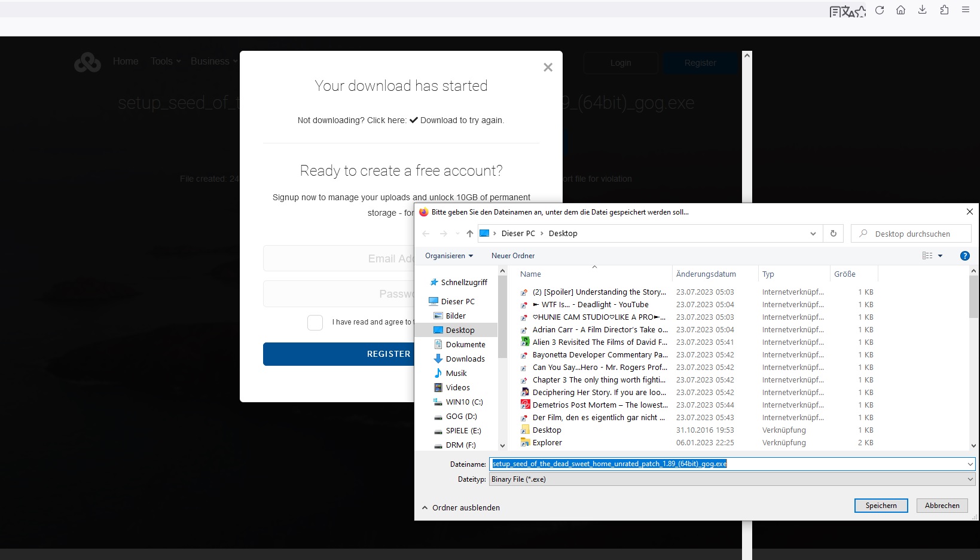Click the Downloads arrow icon in tree
980x560 pixels.
point(438,359)
